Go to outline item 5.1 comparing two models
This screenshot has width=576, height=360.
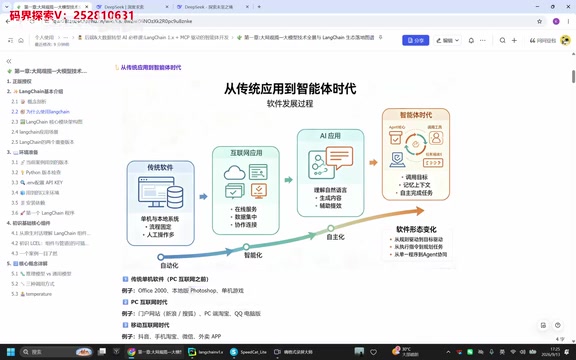41,274
